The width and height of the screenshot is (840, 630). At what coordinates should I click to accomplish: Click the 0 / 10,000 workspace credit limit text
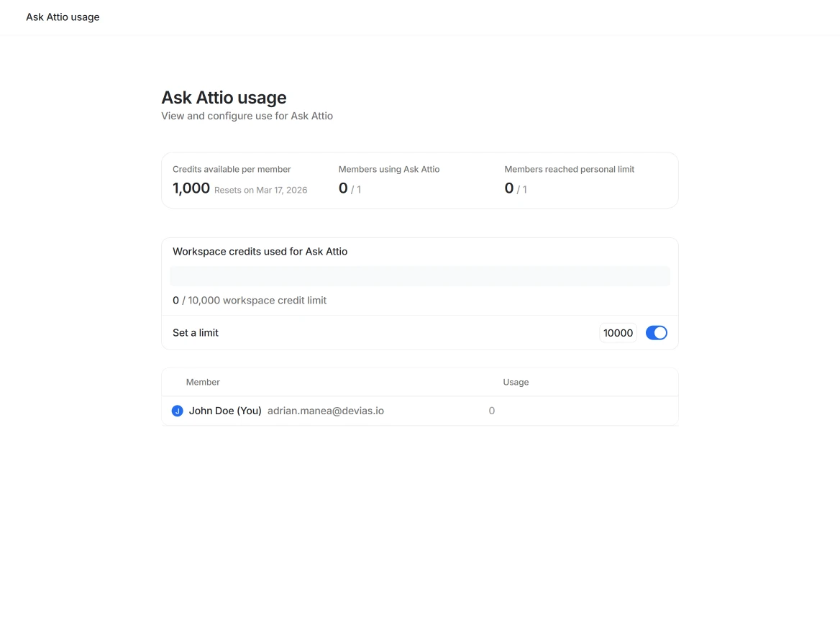pyautogui.click(x=250, y=301)
